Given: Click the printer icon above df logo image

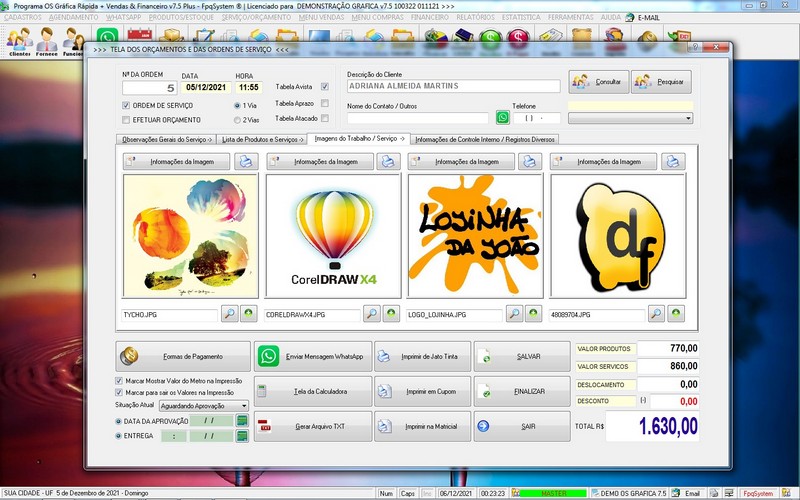Looking at the screenshot, I should point(673,161).
